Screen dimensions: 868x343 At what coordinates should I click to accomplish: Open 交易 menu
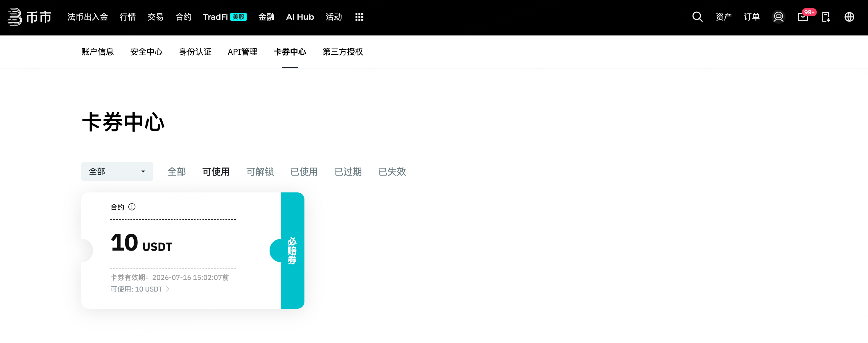click(155, 17)
